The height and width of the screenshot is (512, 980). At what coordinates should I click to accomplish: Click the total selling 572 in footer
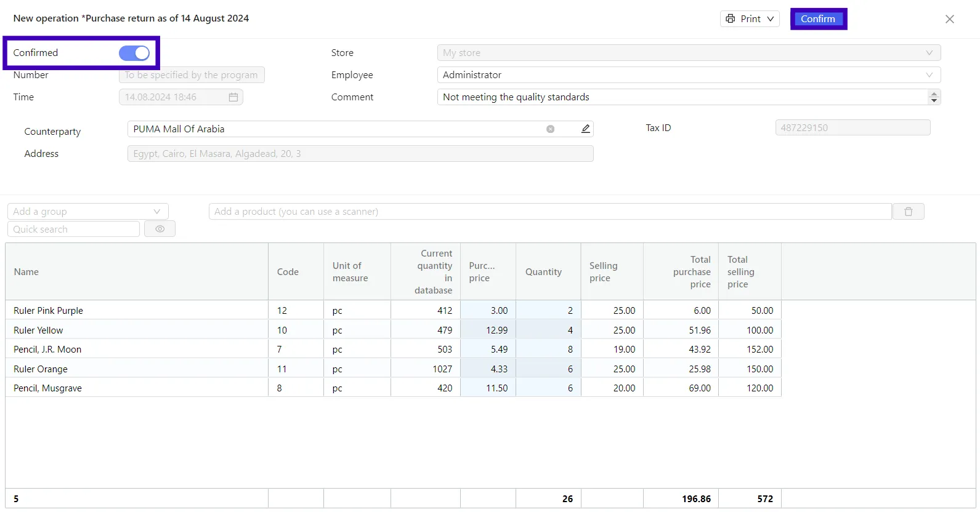[x=765, y=499]
